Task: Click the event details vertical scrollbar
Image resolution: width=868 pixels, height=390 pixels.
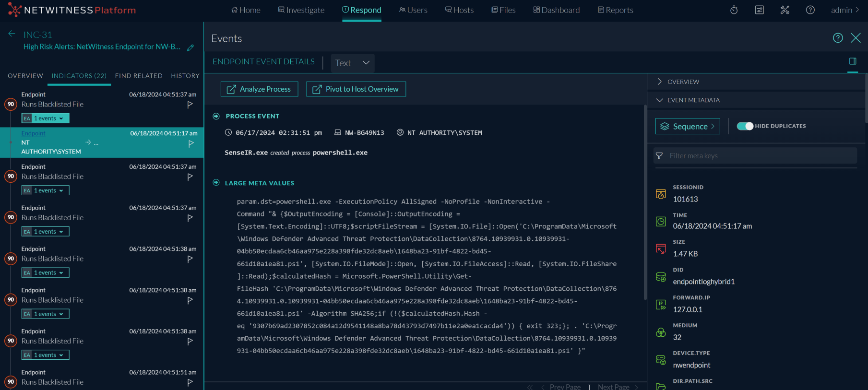Action: point(645,201)
